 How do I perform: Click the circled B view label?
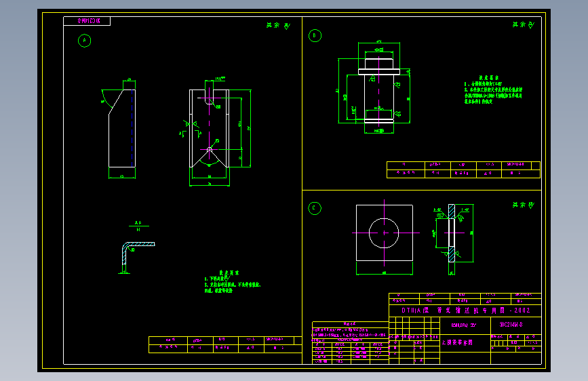pos(315,36)
